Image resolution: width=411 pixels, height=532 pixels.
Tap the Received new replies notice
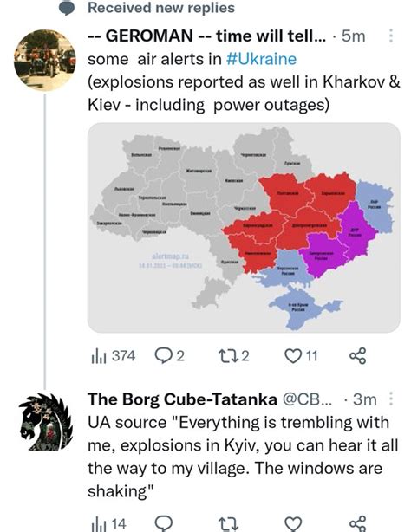click(x=161, y=8)
